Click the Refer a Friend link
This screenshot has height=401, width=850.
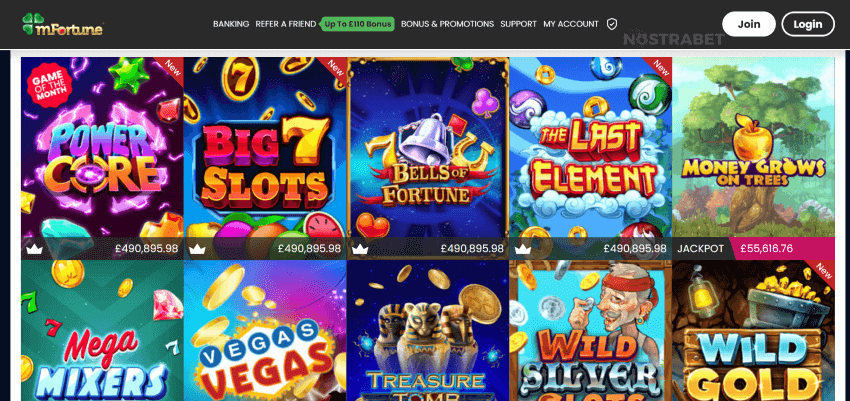coord(286,24)
